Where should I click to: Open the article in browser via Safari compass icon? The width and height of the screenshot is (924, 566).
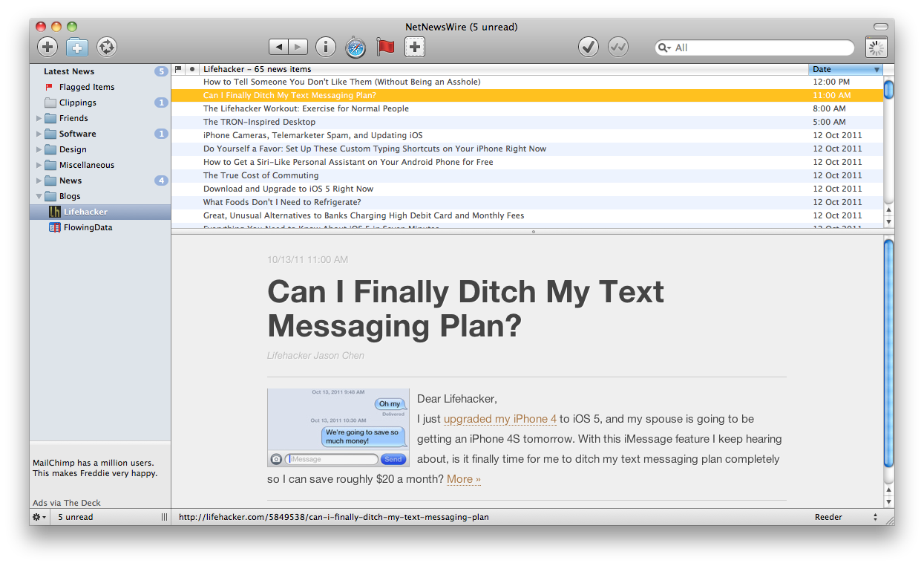[355, 48]
